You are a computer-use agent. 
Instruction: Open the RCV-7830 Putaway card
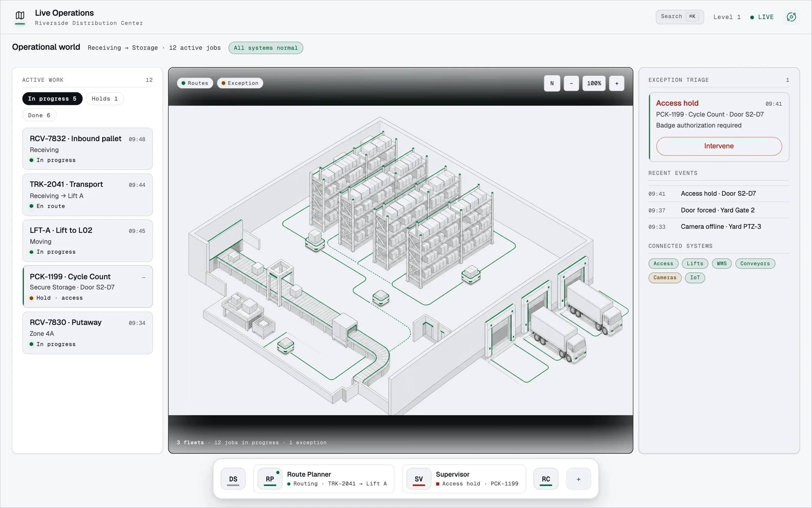tap(88, 333)
